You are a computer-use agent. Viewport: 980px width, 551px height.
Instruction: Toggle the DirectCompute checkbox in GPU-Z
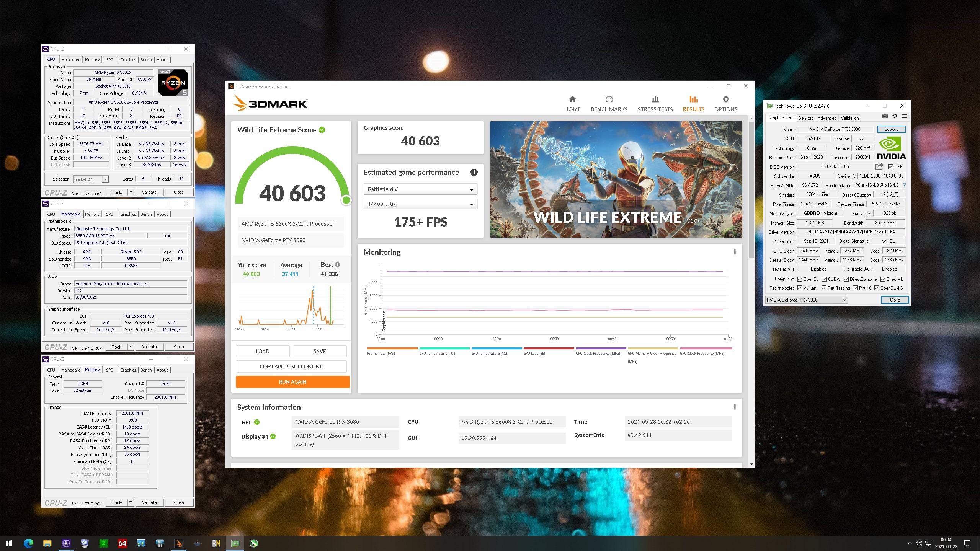coord(846,279)
